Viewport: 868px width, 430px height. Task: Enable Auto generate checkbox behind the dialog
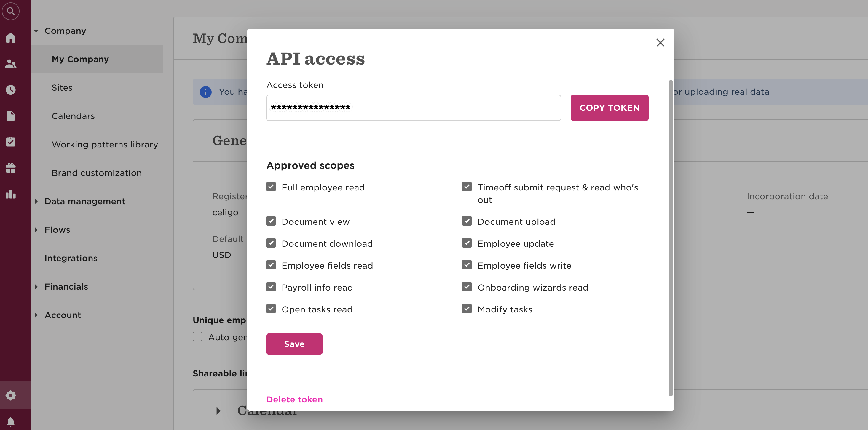[197, 336]
